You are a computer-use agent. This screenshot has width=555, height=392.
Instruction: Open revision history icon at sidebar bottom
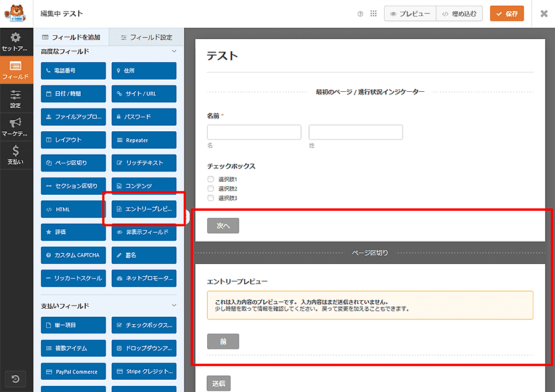15,379
